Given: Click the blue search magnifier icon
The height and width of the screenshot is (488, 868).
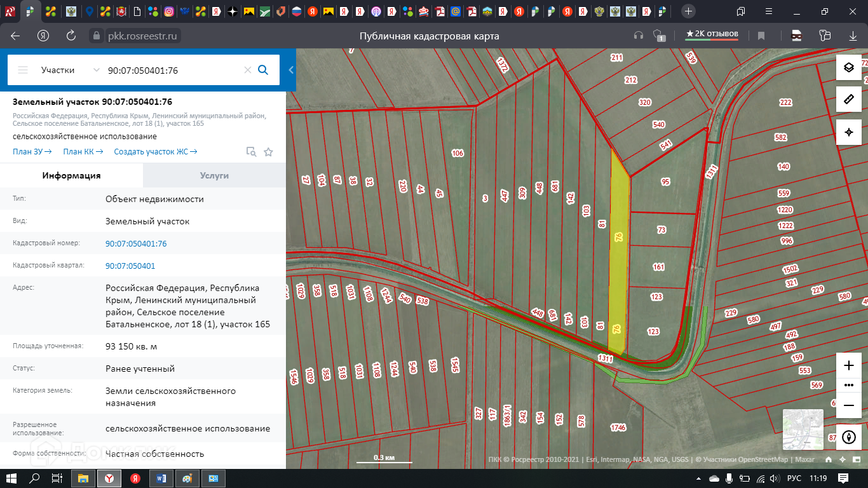Looking at the screenshot, I should coord(263,70).
